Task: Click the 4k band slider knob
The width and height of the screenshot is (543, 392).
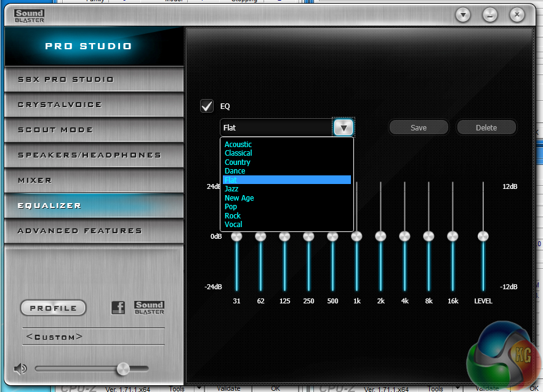Action: (404, 236)
